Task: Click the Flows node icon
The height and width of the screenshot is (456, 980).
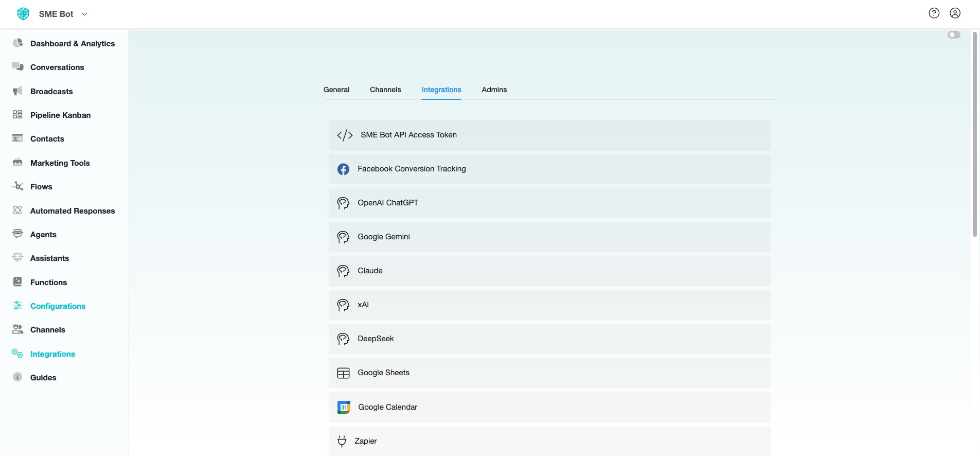Action: coord(17,186)
